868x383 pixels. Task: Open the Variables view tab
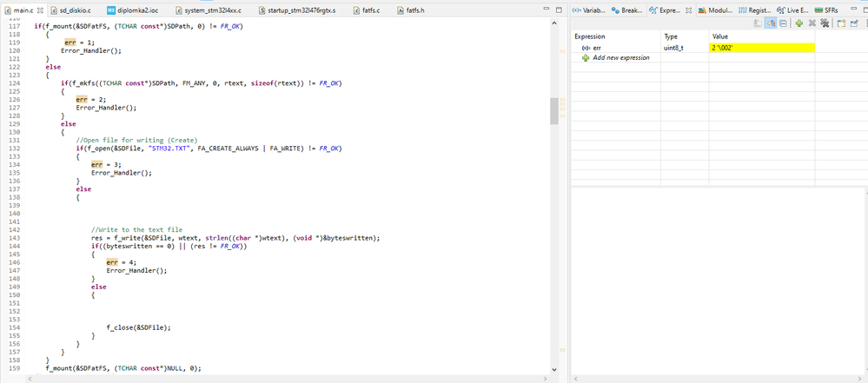589,10
